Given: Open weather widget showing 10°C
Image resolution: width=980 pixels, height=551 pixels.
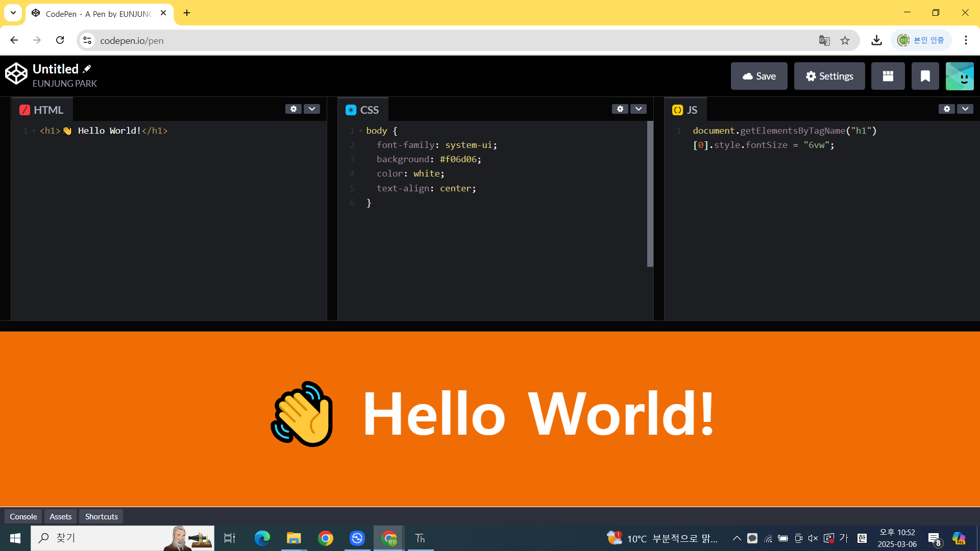Looking at the screenshot, I should click(x=663, y=538).
